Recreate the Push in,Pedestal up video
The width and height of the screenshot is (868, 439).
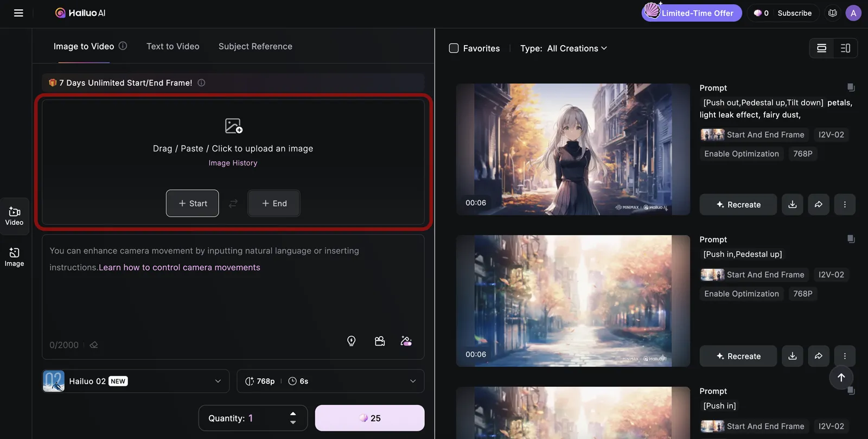(x=738, y=356)
